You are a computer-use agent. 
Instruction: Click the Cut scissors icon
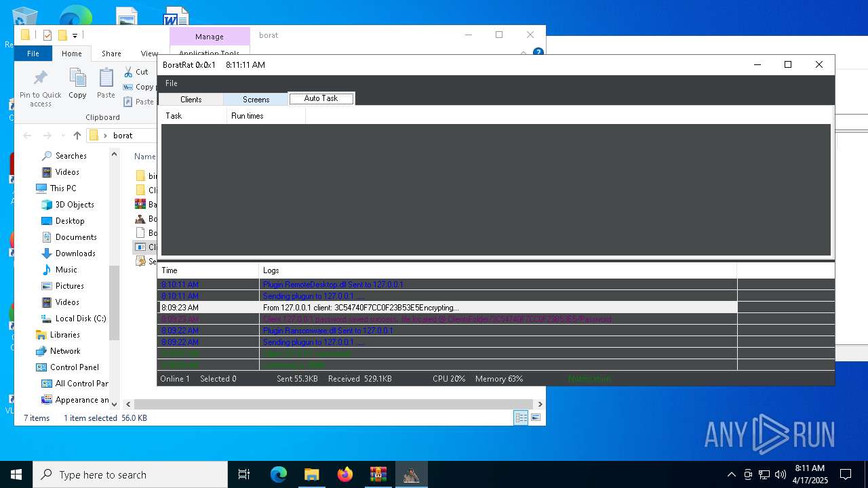tap(128, 72)
